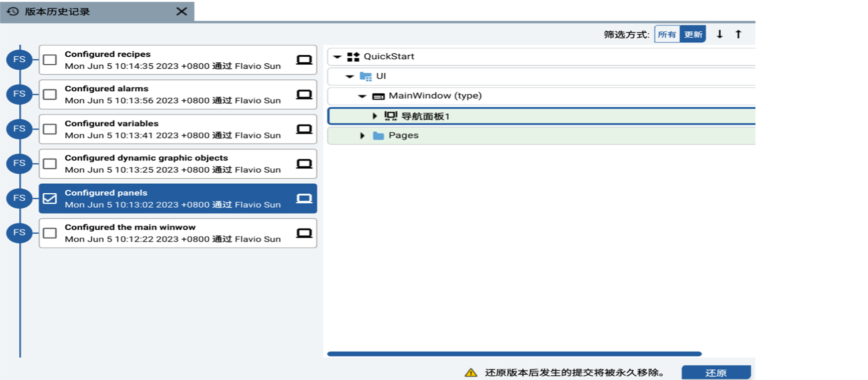Select the MainWindow (type) tree item
The width and height of the screenshot is (868, 380).
click(434, 96)
